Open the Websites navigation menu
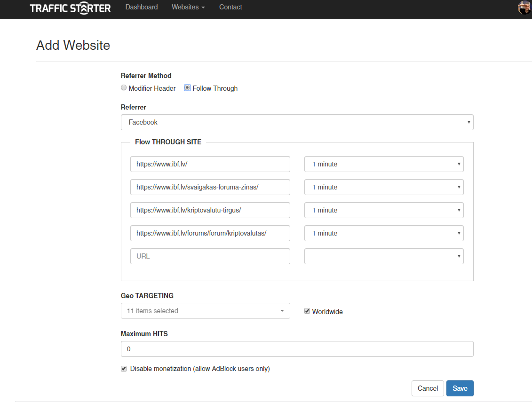Viewport: 532px width, 402px height. [x=188, y=7]
